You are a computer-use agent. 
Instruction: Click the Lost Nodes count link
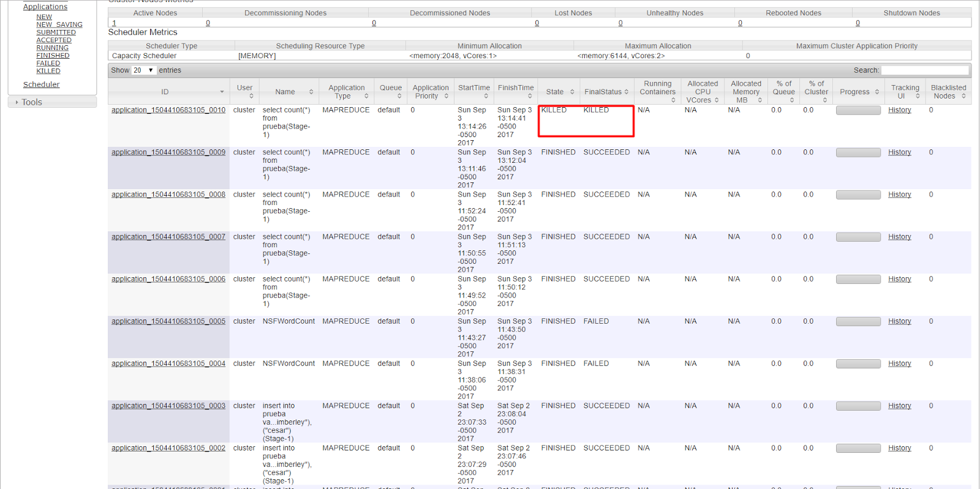tap(537, 23)
